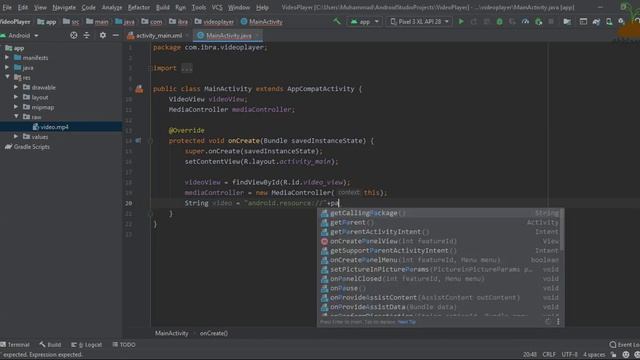This screenshot has width=640, height=360.
Task: Open the Tools menu
Action: coord(199,7)
